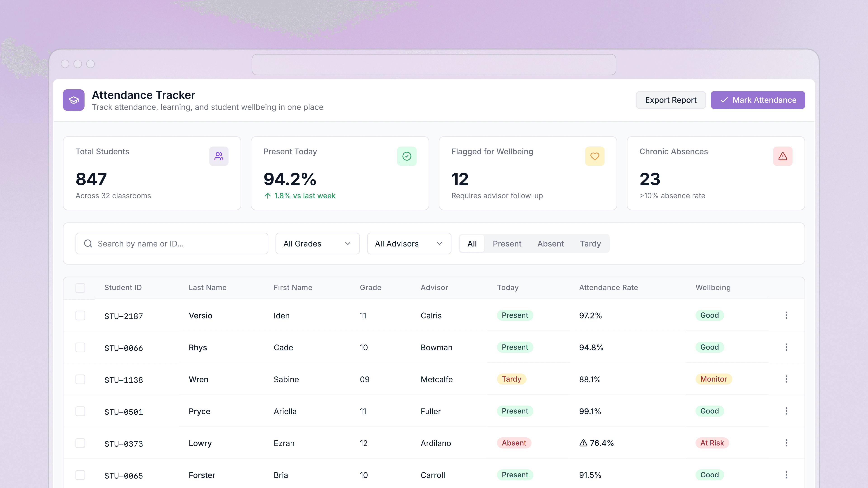Screen dimensions: 868x488
Task: Select the Tardy status filter tab
Action: point(590,244)
